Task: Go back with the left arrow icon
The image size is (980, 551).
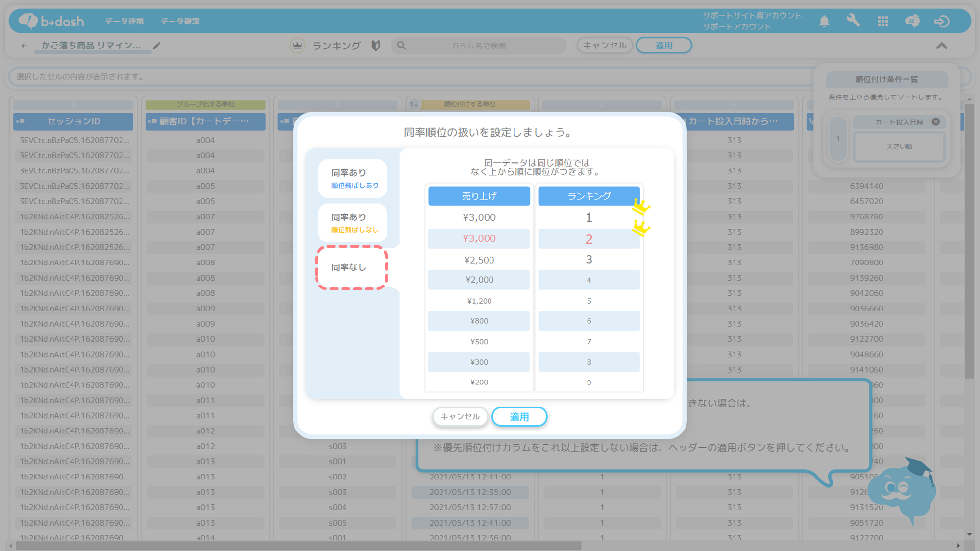Action: click(x=24, y=46)
